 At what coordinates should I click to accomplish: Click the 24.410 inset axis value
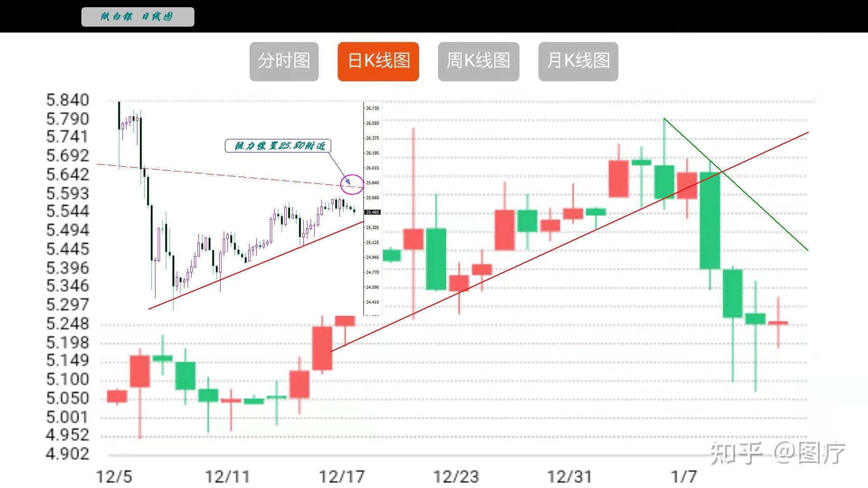pyautogui.click(x=373, y=302)
